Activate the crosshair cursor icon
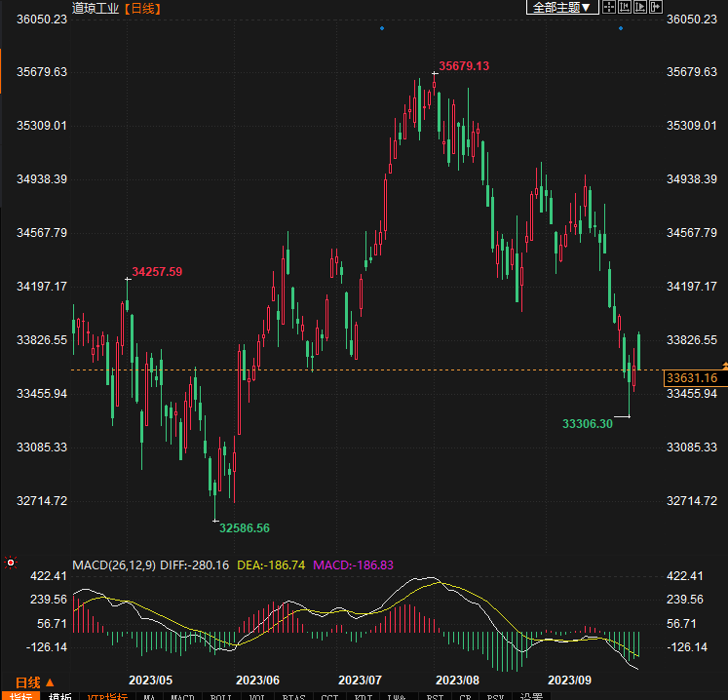Screen dimensions: 728x700 coord(609,7)
